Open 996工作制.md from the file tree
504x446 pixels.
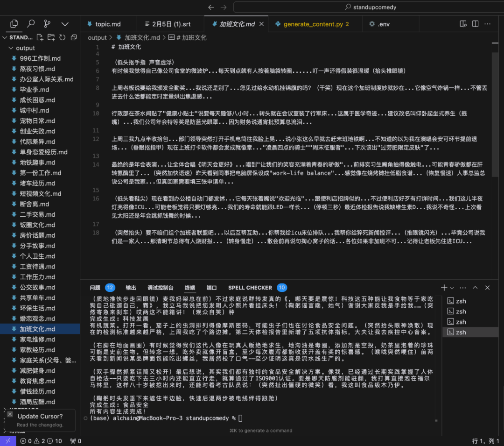tap(40, 58)
